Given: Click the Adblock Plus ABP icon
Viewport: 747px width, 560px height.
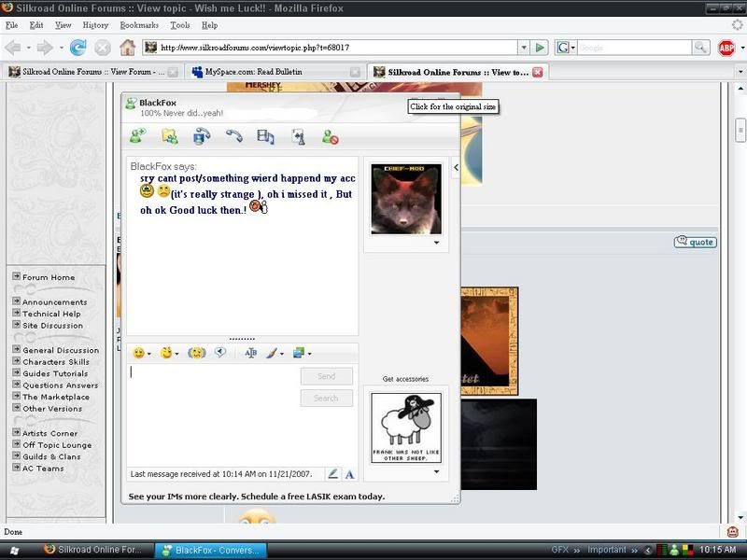Looking at the screenshot, I should pyautogui.click(x=727, y=48).
